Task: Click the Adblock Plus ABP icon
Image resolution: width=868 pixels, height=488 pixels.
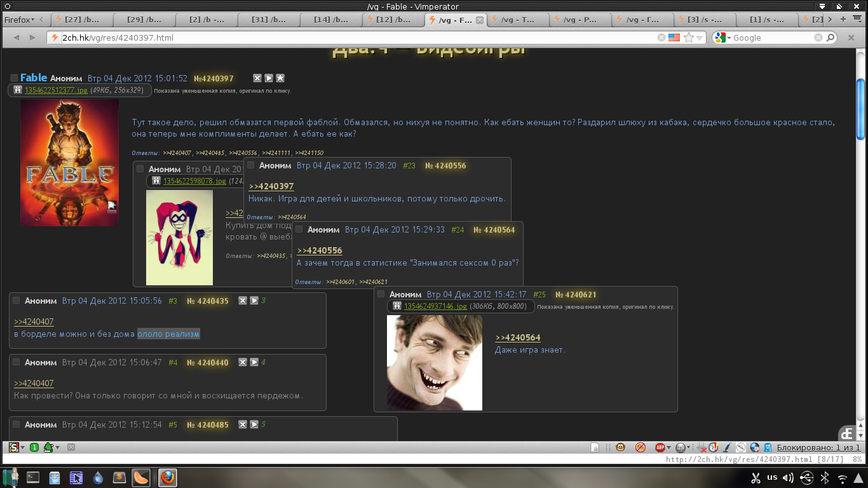Action: pos(660,447)
